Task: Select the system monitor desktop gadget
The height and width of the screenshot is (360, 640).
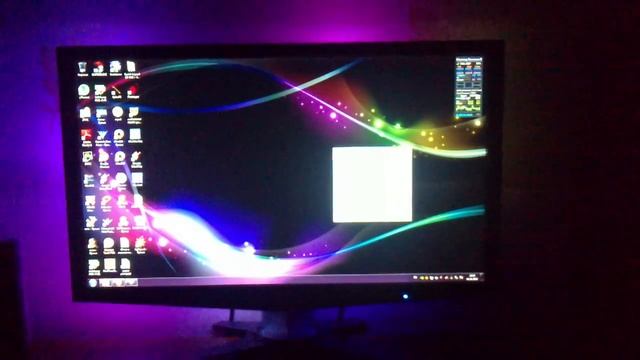Action: (x=469, y=87)
